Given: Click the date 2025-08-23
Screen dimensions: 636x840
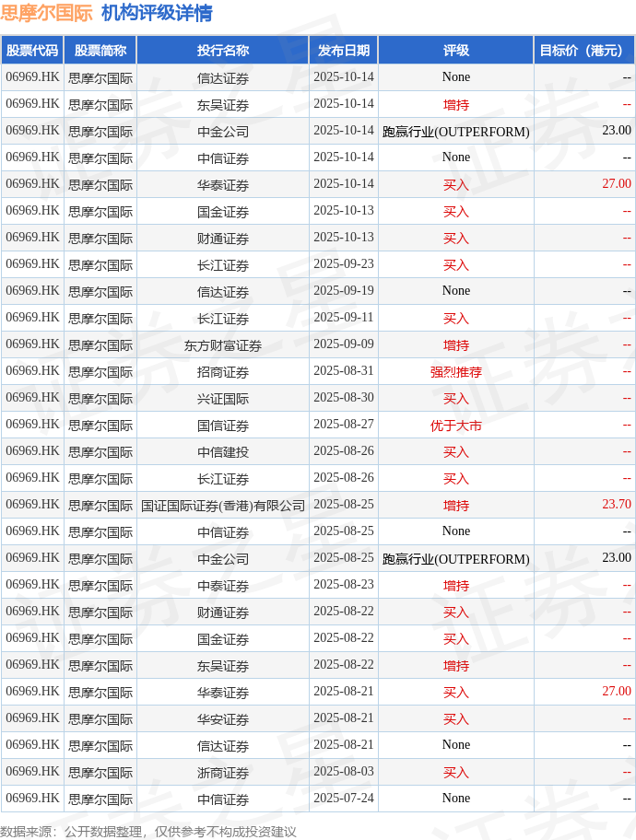Looking at the screenshot, I should pyautogui.click(x=344, y=585).
